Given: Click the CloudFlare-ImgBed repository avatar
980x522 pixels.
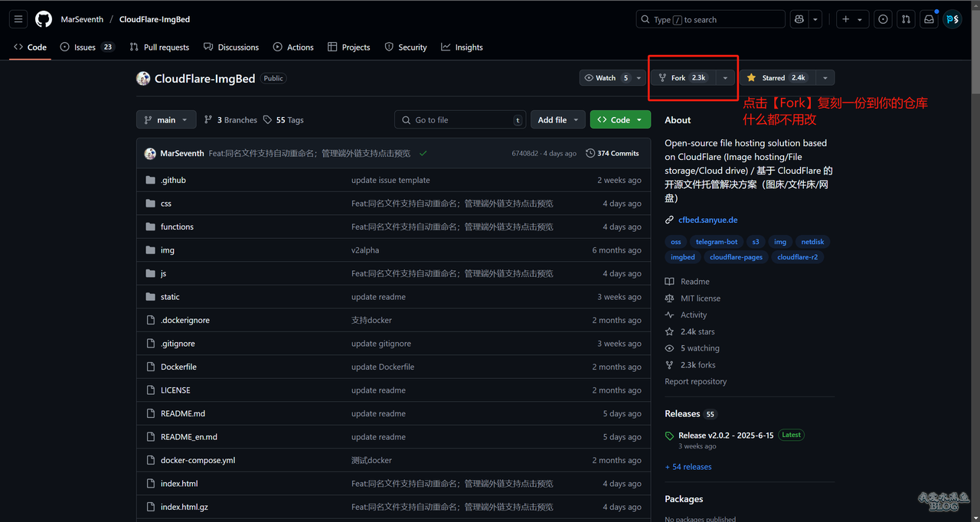Looking at the screenshot, I should pyautogui.click(x=143, y=78).
